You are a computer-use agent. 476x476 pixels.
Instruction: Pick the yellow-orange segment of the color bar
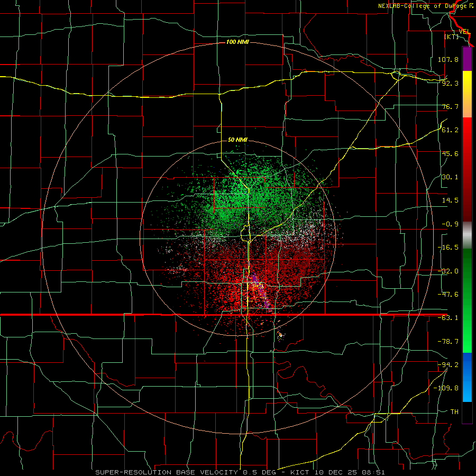point(467,94)
